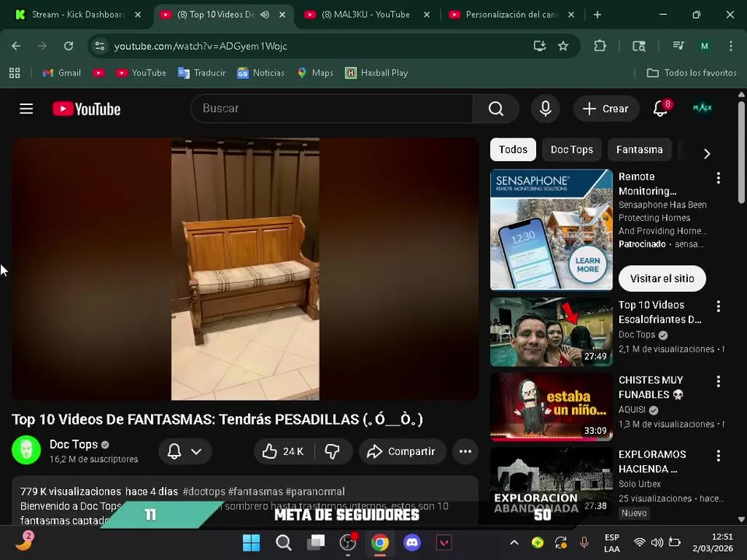
Task: Open Noticias bookmark
Action: (261, 73)
